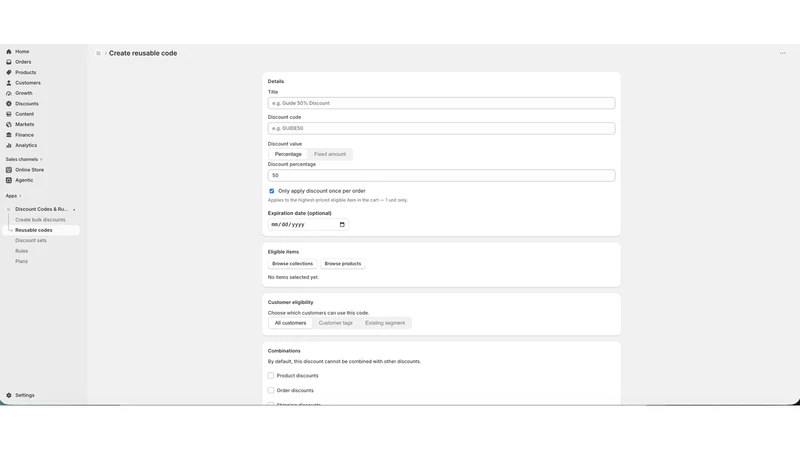
Task: Click the Finance bank icon
Action: (9, 135)
